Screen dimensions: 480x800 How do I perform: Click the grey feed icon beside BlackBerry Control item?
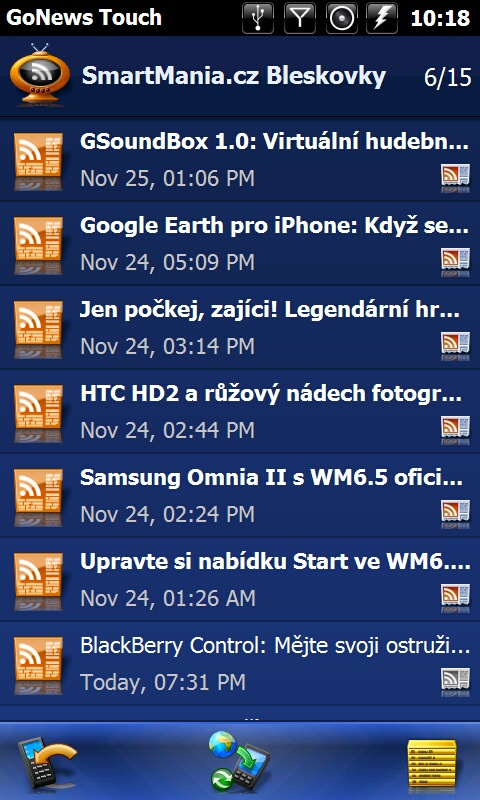click(455, 682)
